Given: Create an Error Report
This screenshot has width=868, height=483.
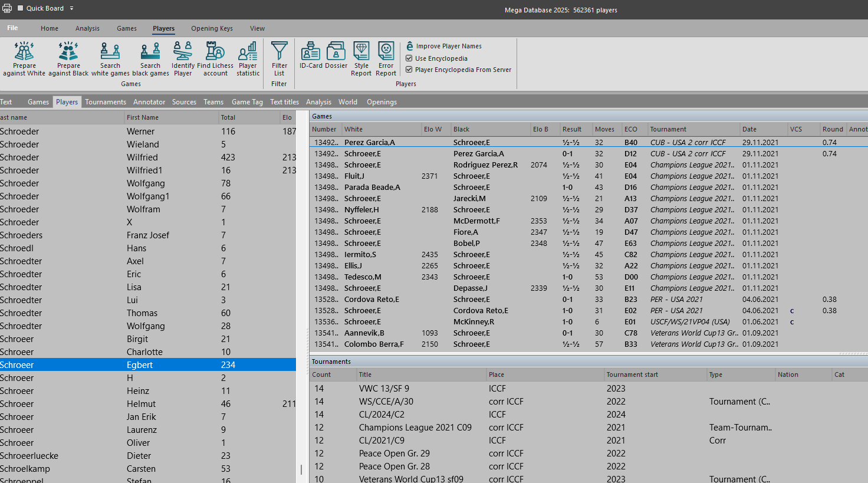Looking at the screenshot, I should coord(386,58).
